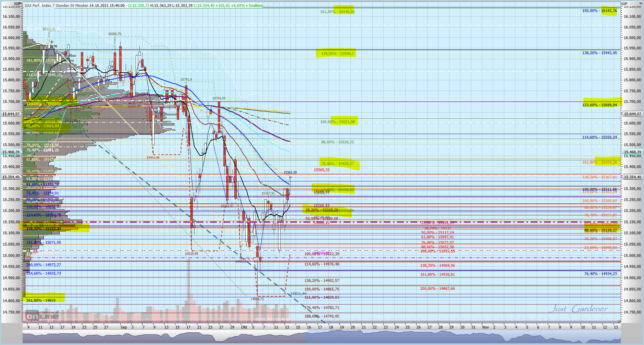Click the navigator overview area below September dates
Viewport: 644px width, 345px height.
coord(164,337)
